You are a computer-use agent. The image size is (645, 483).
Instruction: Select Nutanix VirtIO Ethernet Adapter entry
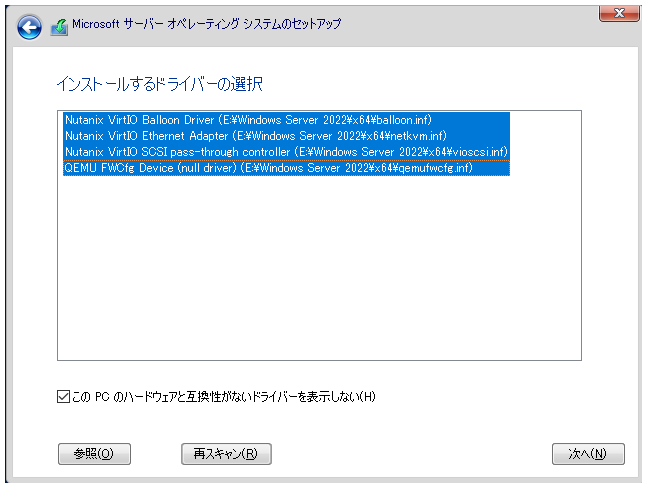[286, 136]
